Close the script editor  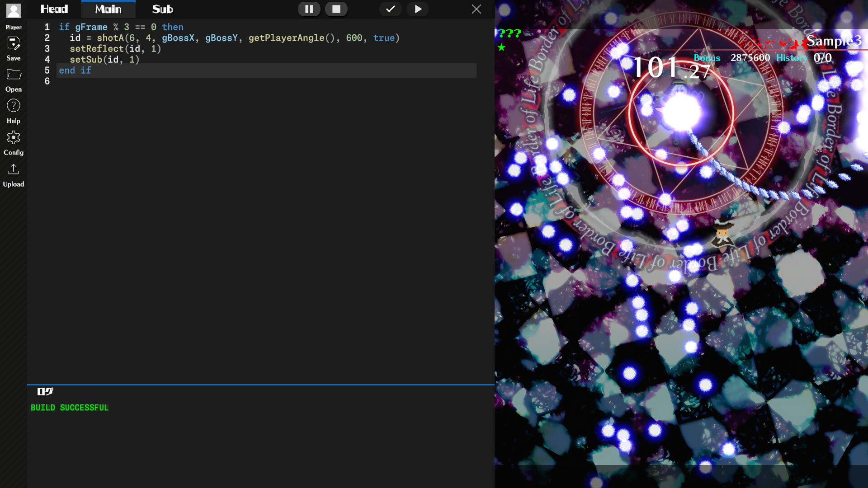click(x=476, y=9)
